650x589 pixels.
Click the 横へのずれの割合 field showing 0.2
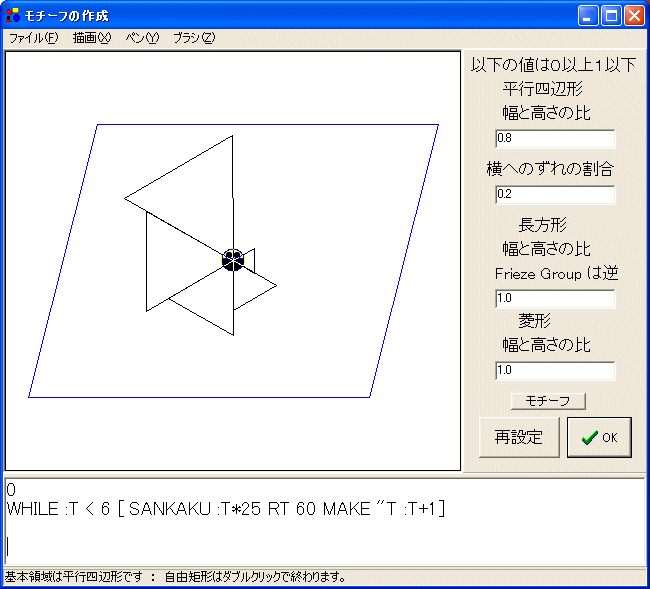(x=555, y=194)
